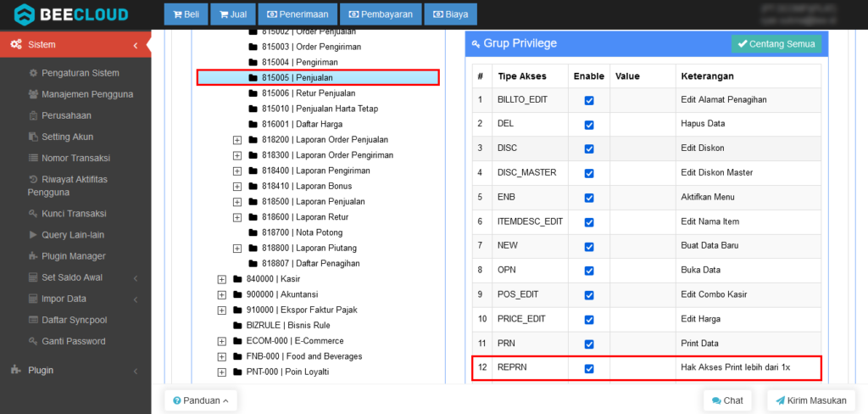Uncheck the BILLTO_EDIT enable checkbox
The image size is (868, 414).
[x=589, y=100]
